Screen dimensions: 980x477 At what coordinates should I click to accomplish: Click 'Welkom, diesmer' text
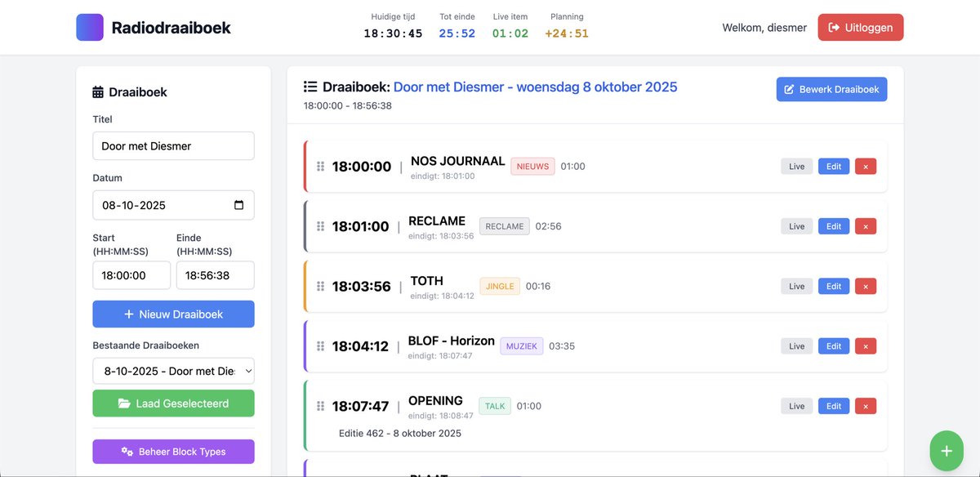(x=764, y=28)
